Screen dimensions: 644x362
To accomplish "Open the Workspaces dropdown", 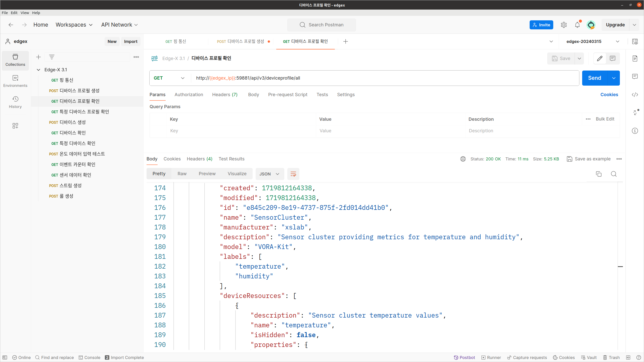I will [74, 25].
